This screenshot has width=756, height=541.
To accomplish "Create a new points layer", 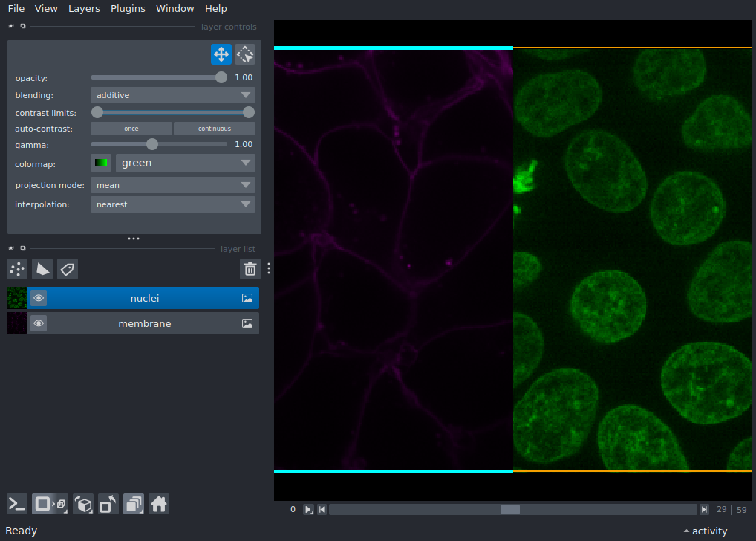I will [x=17, y=269].
